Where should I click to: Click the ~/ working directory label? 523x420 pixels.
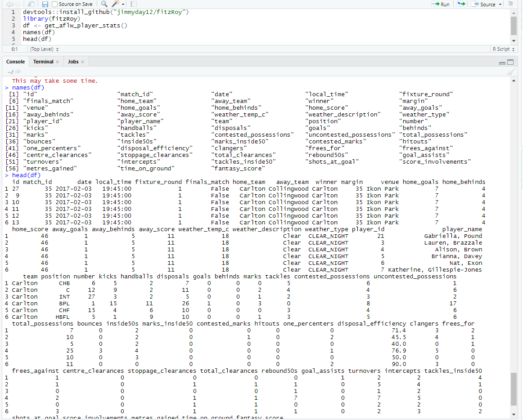pyautogui.click(x=10, y=71)
